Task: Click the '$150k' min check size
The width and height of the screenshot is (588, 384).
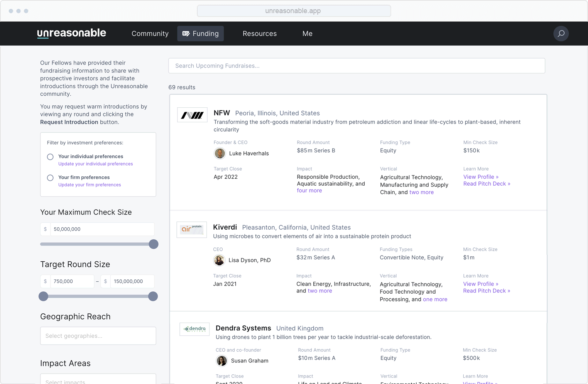Action: [x=471, y=151]
